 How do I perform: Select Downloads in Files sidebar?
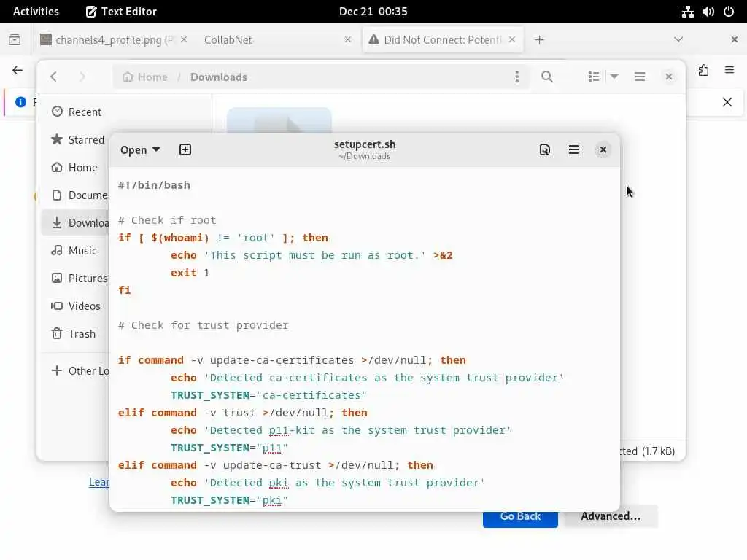click(x=76, y=223)
